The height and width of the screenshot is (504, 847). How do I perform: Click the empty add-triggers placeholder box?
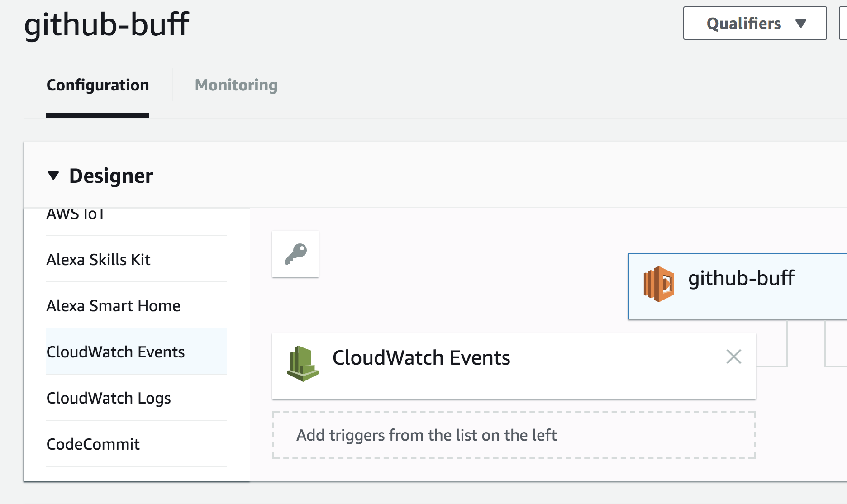pyautogui.click(x=514, y=435)
